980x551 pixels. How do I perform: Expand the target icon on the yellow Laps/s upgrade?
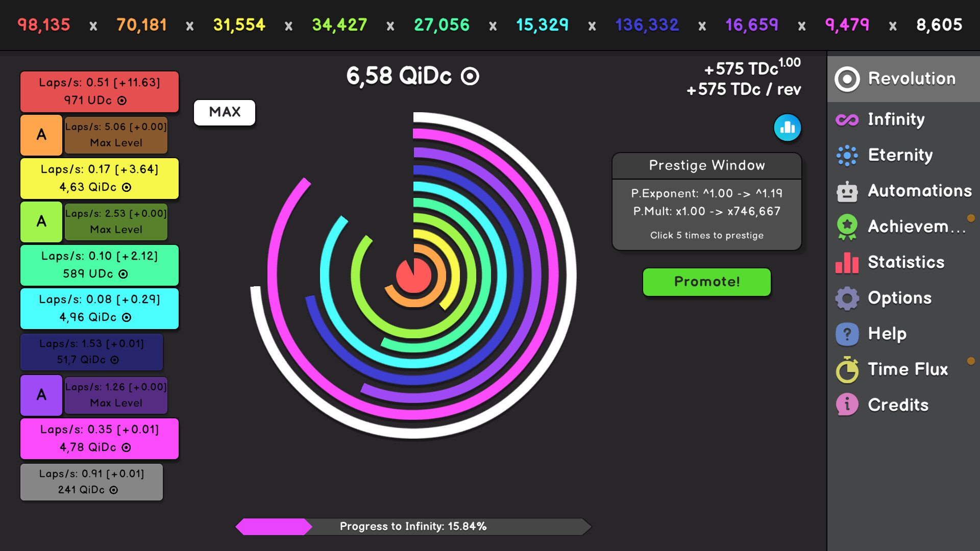coord(127,187)
